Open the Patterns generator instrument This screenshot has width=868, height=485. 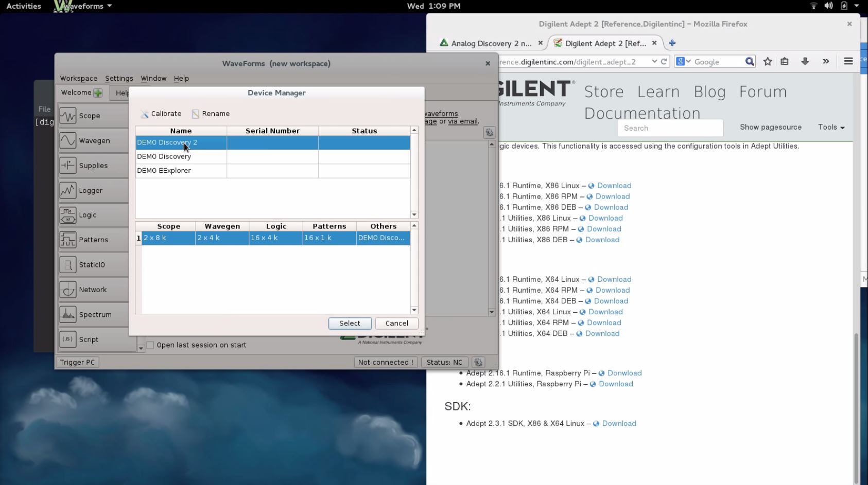click(93, 240)
